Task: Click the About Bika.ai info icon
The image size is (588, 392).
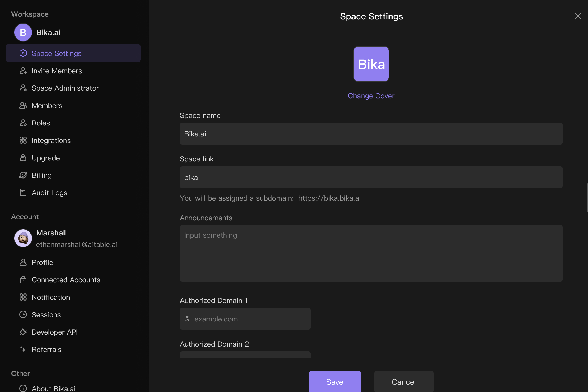Action: [x=23, y=388]
